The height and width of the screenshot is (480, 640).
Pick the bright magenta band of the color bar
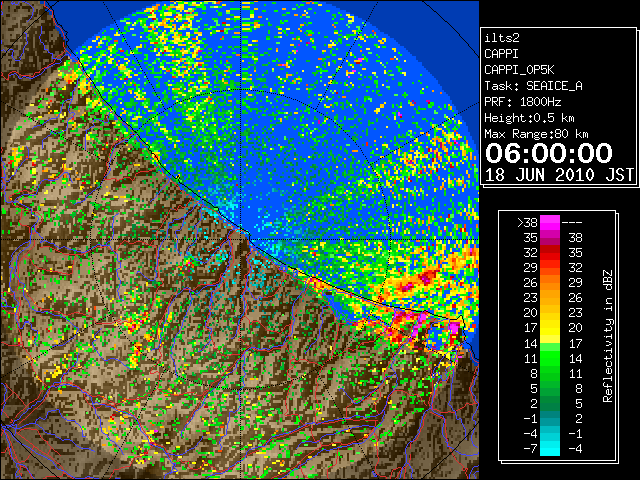pyautogui.click(x=550, y=223)
